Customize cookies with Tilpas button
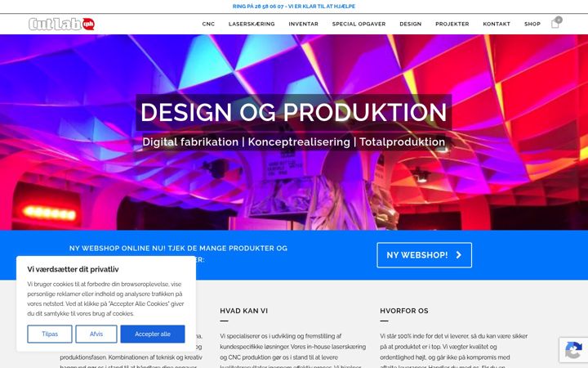Image resolution: width=588 pixels, height=368 pixels. coord(50,334)
